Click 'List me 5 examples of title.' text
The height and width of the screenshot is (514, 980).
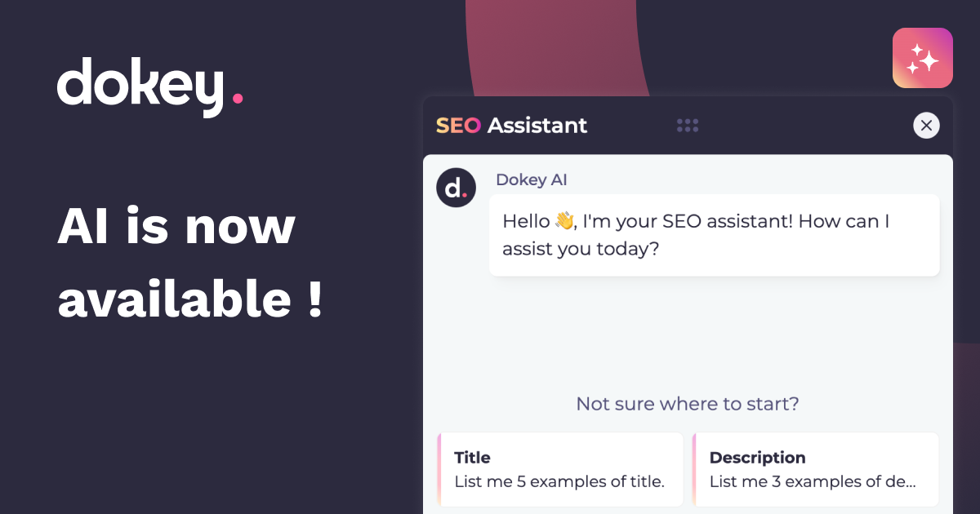tap(559, 481)
